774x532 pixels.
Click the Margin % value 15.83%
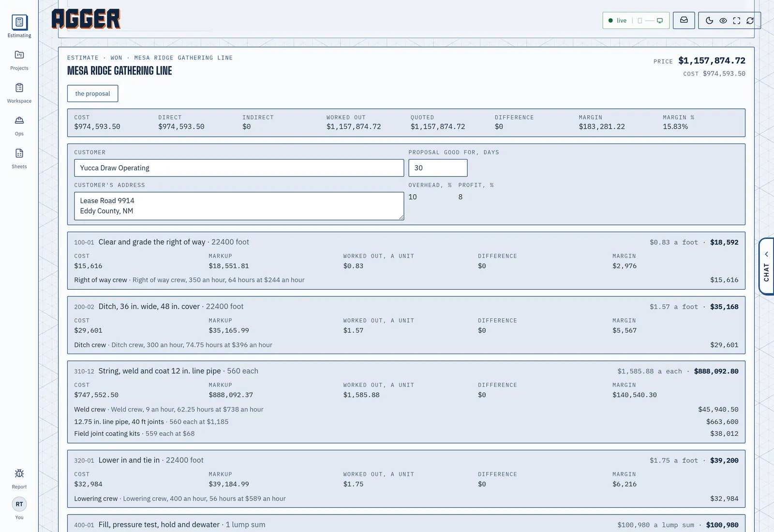tap(675, 127)
